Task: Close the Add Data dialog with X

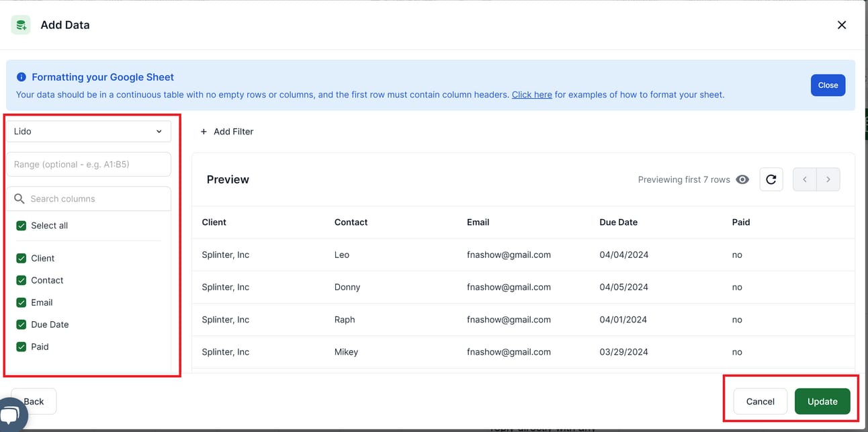Action: pos(841,25)
